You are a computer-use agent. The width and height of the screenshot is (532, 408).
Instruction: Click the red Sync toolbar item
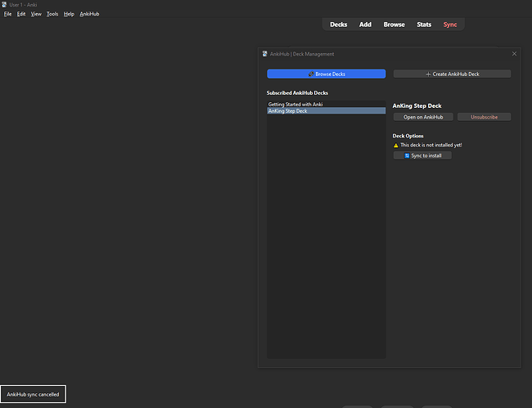pyautogui.click(x=450, y=25)
